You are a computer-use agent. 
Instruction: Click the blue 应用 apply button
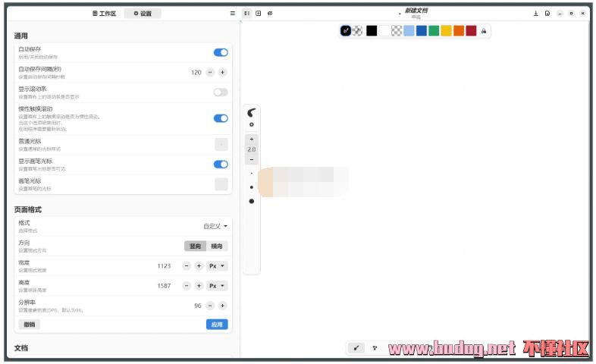217,324
